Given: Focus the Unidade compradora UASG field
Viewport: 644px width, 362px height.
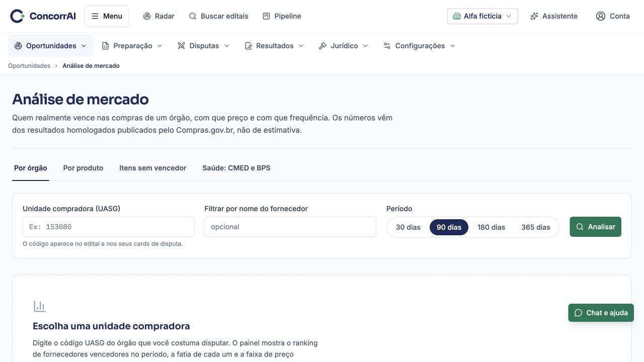Looking at the screenshot, I should point(109,227).
